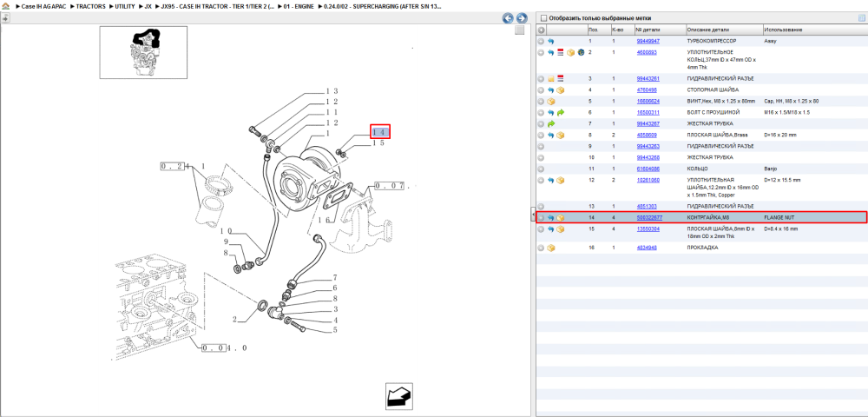This screenshot has width=868, height=417.
Task: Expand row 6 БОЛТ С ПРОУШИНОЙ
Action: coord(541,112)
